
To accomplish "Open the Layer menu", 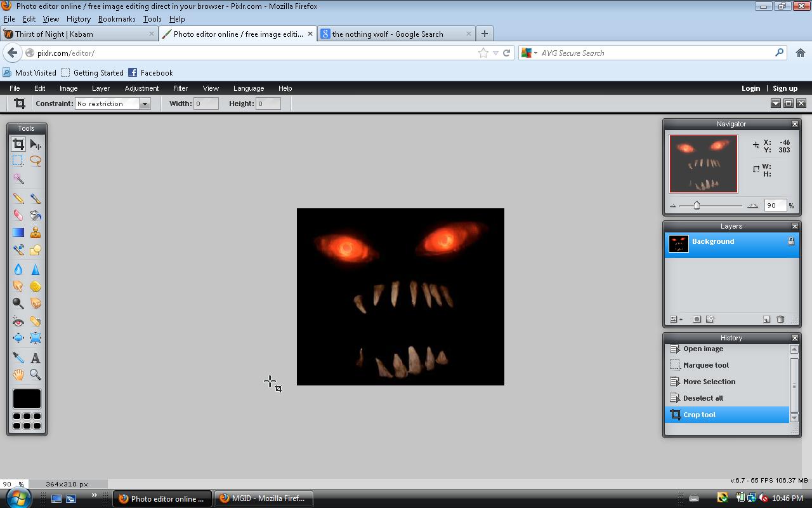I will click(101, 88).
